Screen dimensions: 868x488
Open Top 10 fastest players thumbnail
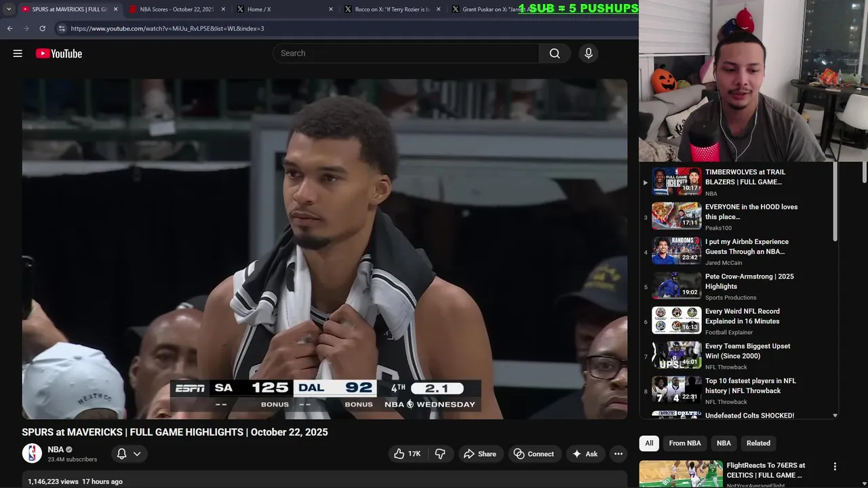coord(677,390)
